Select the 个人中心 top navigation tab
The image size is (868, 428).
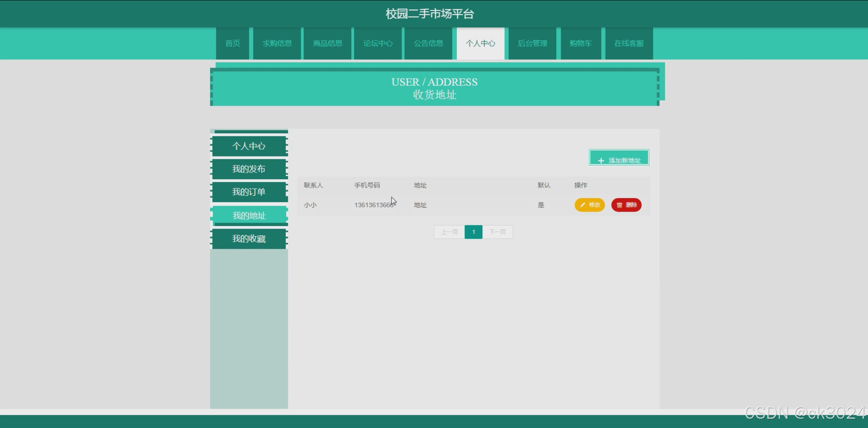pos(480,43)
